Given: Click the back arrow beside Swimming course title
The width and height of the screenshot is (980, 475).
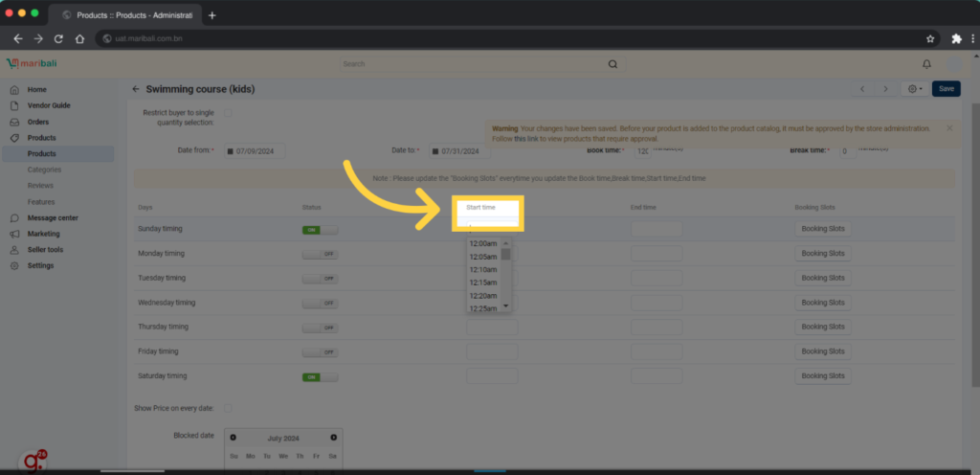Looking at the screenshot, I should [x=136, y=89].
